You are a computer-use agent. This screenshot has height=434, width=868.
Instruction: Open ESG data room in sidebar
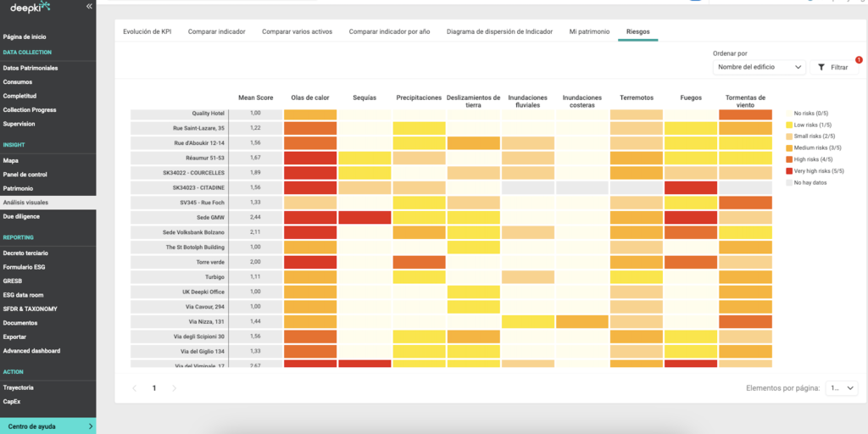click(x=23, y=295)
